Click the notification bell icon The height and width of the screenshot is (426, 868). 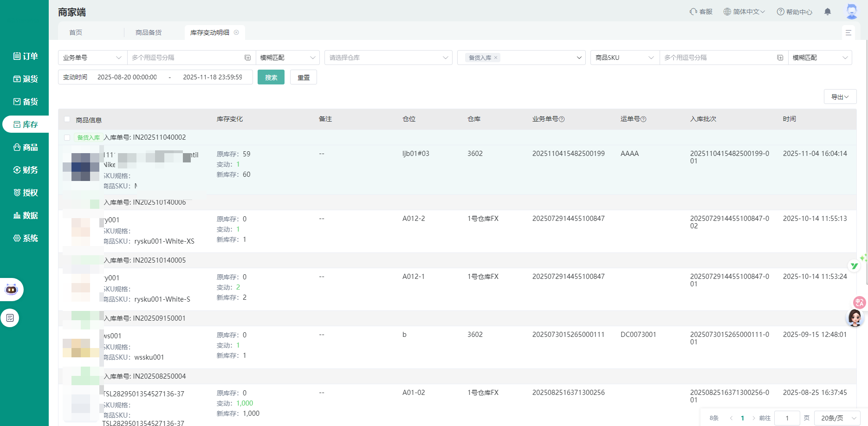[827, 12]
